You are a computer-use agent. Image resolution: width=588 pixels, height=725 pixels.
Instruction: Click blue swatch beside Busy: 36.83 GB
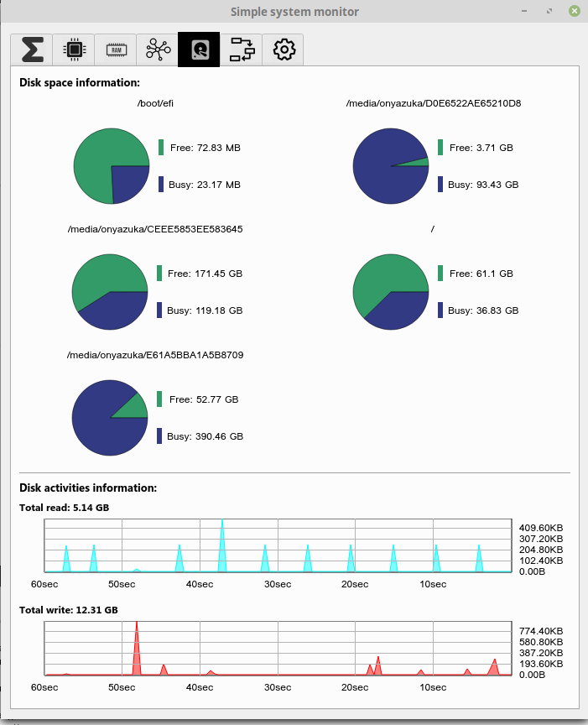tap(440, 310)
